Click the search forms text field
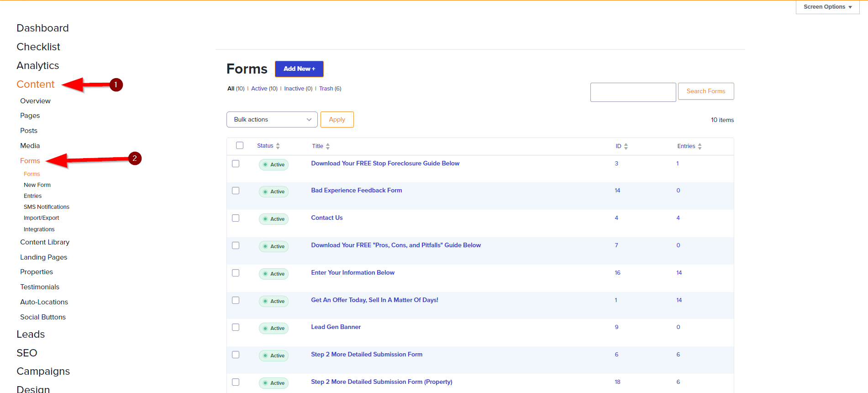 pyautogui.click(x=633, y=92)
